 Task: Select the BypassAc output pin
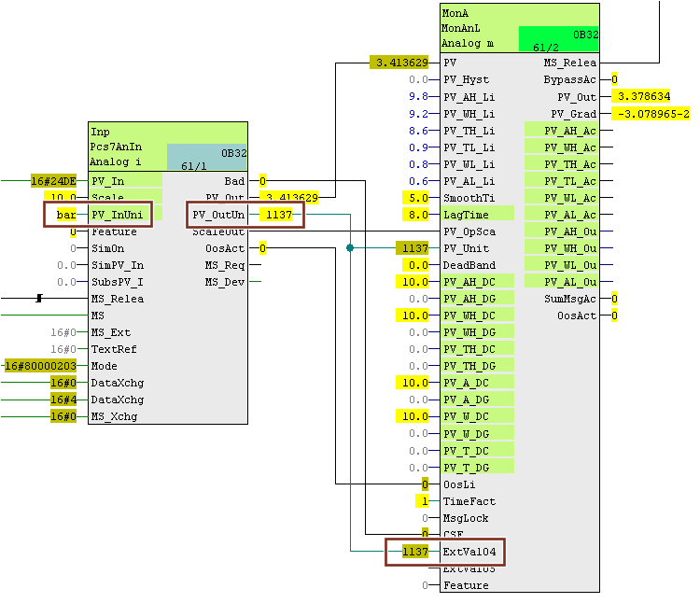pyautogui.click(x=569, y=80)
